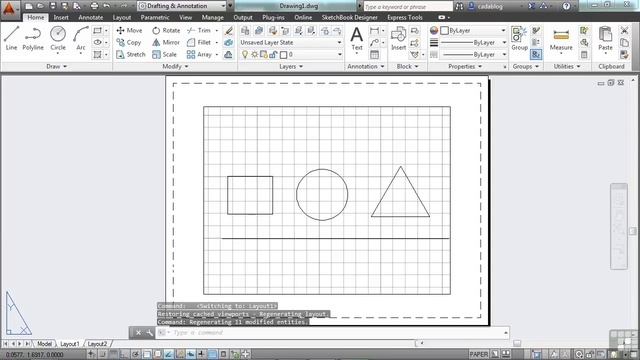Viewport: 640px width, 360px height.
Task: Switch to the Parametric ribbon tab
Action: click(155, 18)
